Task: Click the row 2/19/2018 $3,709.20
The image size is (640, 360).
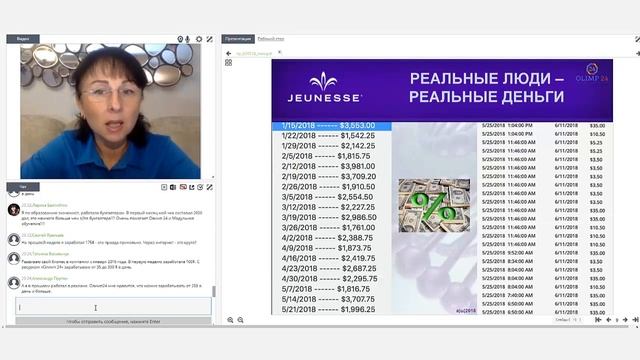Action: (329, 176)
